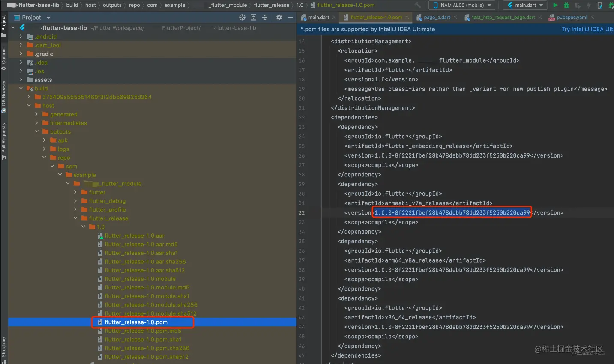Select flutter_release-1.0.module file
This screenshot has width=614, height=364.
tap(140, 279)
